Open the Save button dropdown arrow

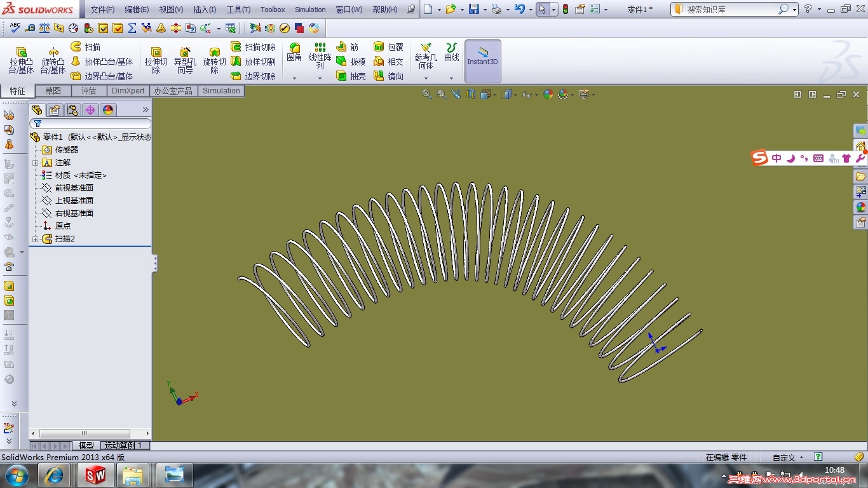coord(485,10)
